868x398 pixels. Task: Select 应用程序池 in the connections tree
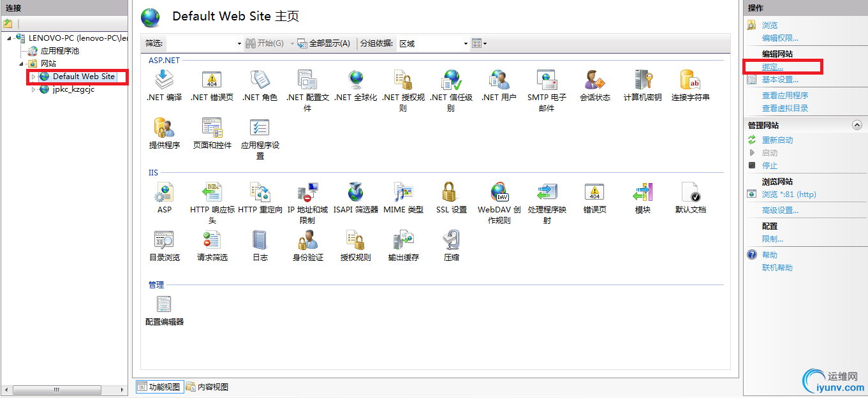point(60,51)
